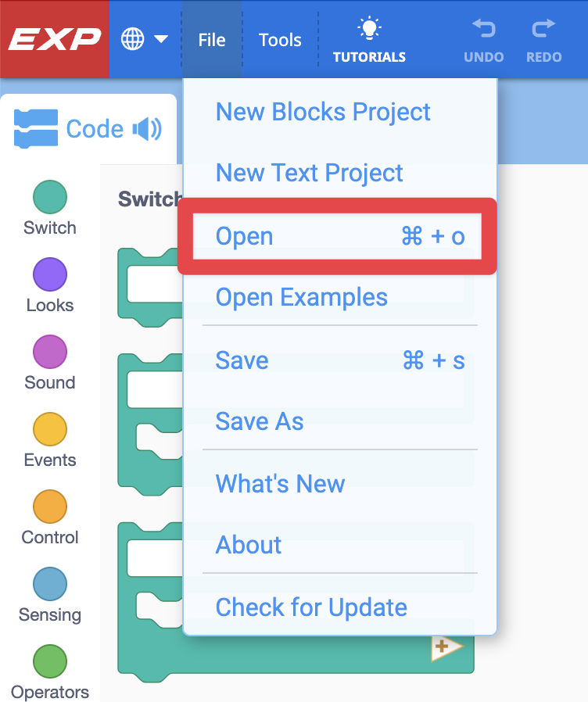Click Open Examples
588x702 pixels.
pyautogui.click(x=301, y=297)
